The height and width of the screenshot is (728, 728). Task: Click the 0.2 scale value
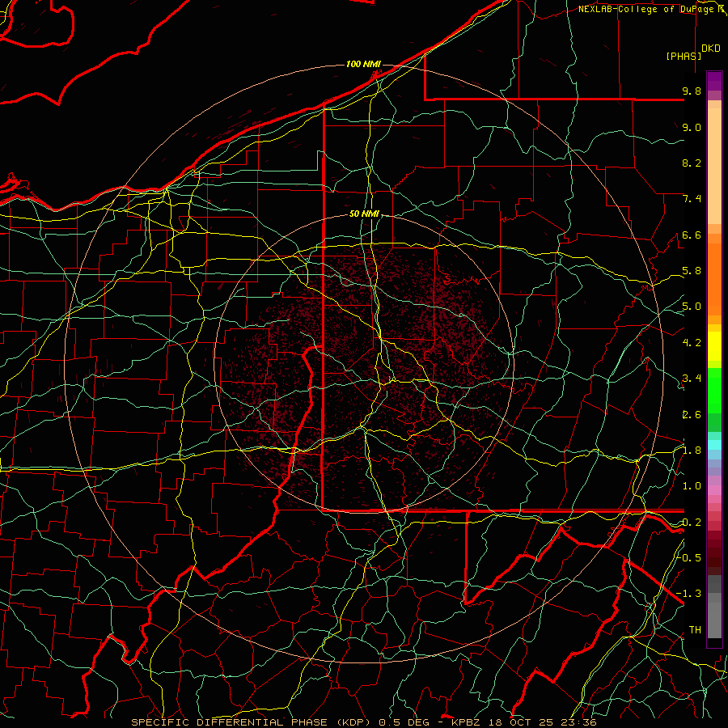692,523
